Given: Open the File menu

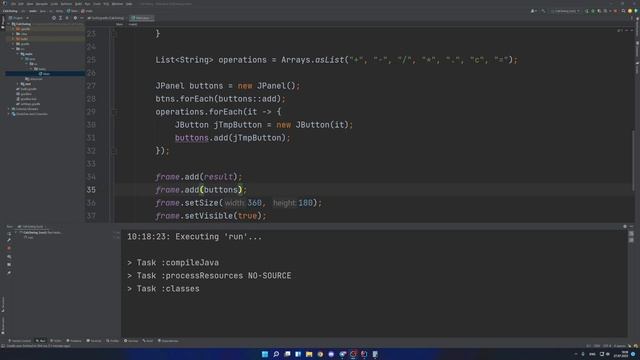Looking at the screenshot, I should tap(13, 4).
